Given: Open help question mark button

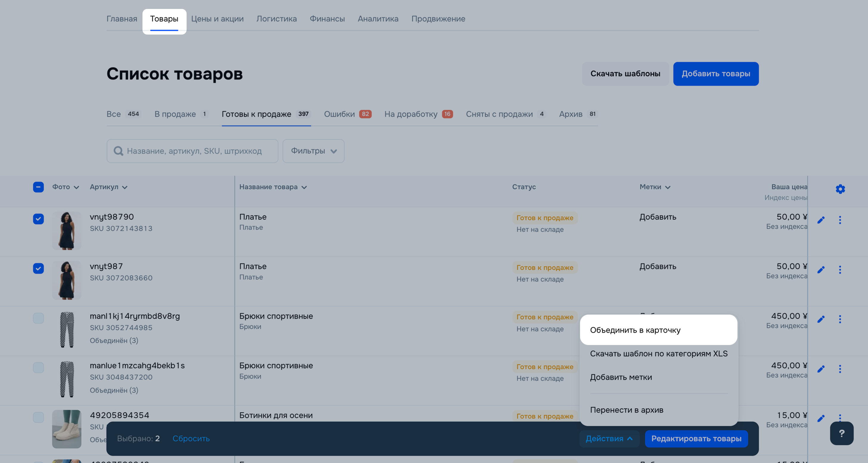Looking at the screenshot, I should 841,434.
